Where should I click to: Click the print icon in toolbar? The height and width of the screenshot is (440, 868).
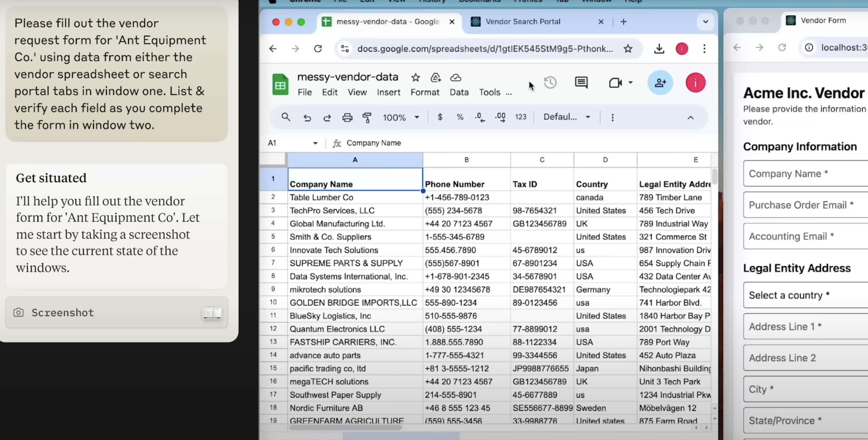[347, 117]
